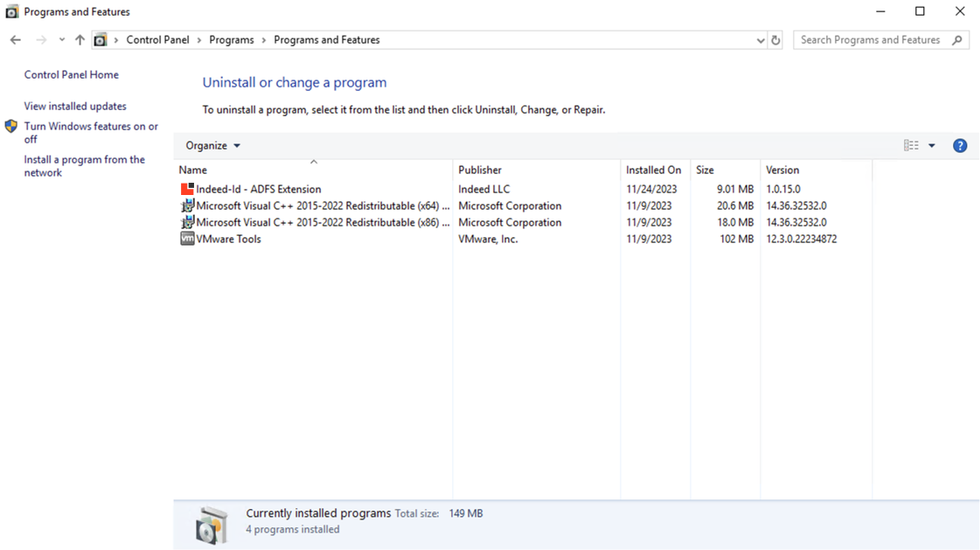
Task: Minimize the Programs and Features window
Action: tap(880, 11)
